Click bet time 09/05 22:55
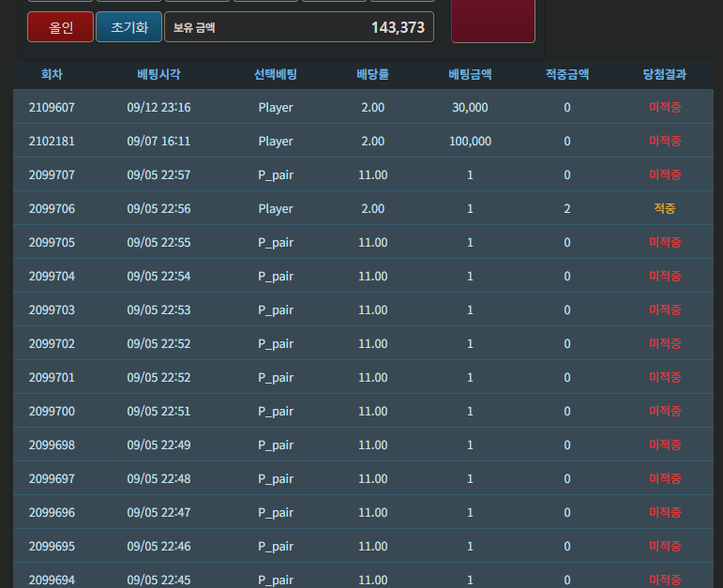This screenshot has height=588, width=723. pyautogui.click(x=158, y=242)
